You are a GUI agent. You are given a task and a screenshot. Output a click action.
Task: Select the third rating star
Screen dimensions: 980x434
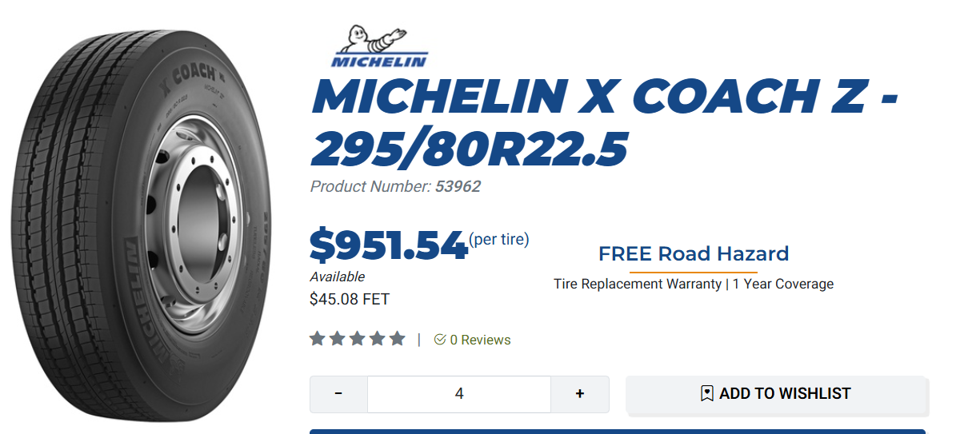(358, 339)
